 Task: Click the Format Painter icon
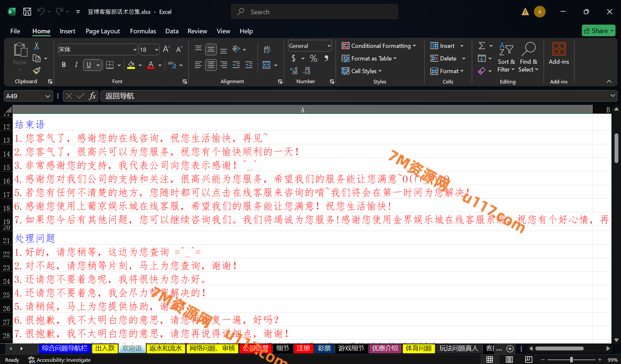coord(37,70)
